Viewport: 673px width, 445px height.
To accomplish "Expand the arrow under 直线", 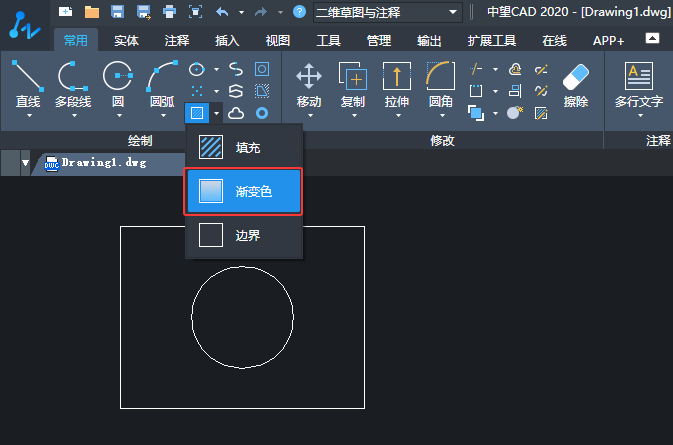I will pyautogui.click(x=29, y=115).
